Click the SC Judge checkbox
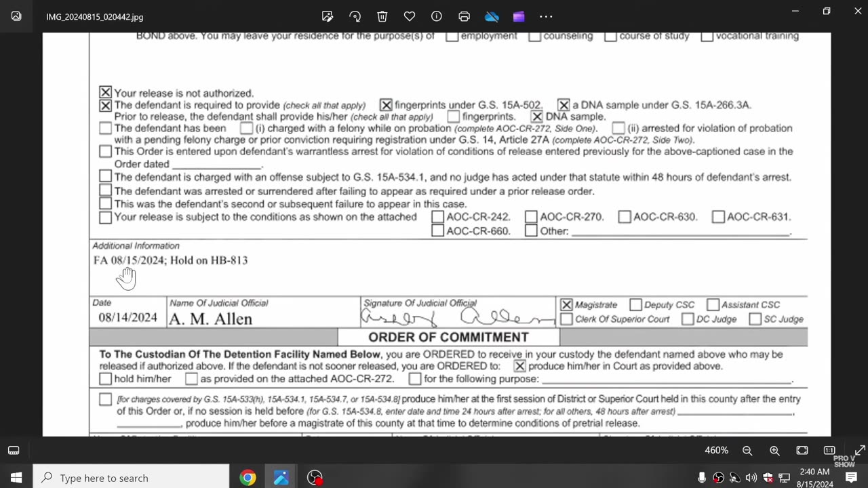868x488 pixels. pos(755,319)
